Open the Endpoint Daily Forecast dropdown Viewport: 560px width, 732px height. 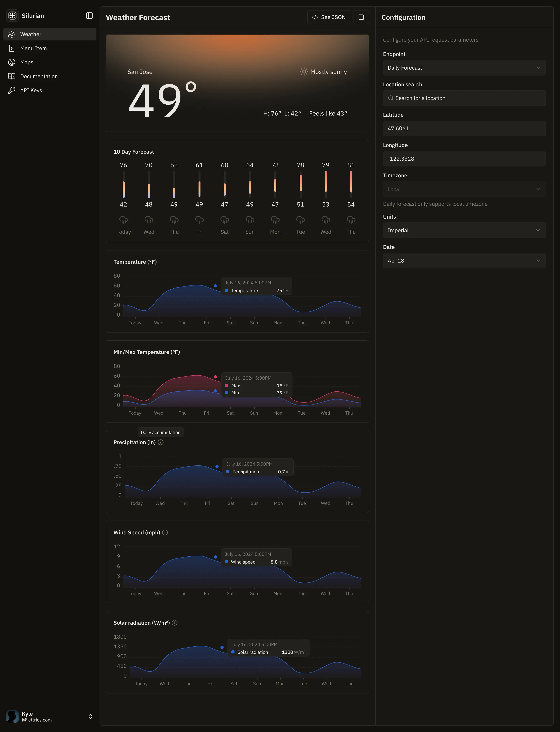tap(464, 68)
